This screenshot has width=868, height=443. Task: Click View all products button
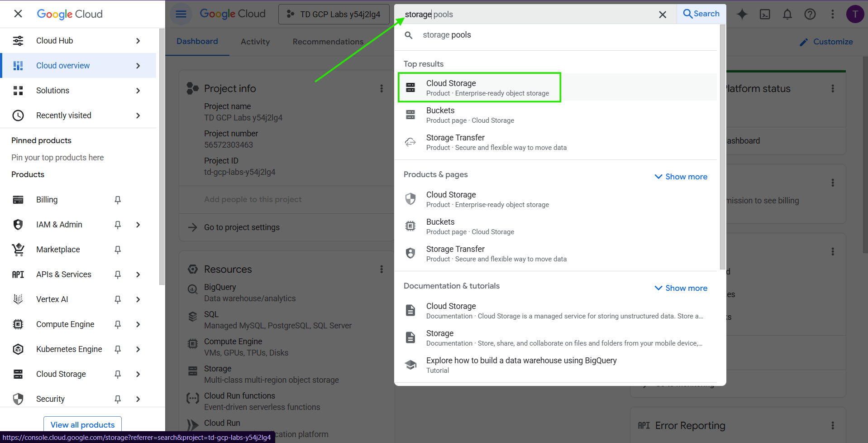[82, 425]
